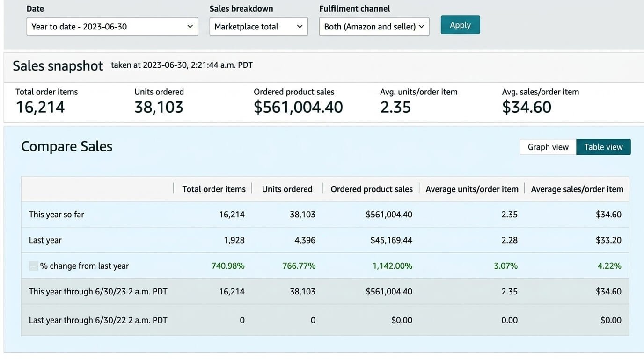Screen dimensions: 644x359
Task: Select the 'Last year' row label
Action: [x=45, y=240]
